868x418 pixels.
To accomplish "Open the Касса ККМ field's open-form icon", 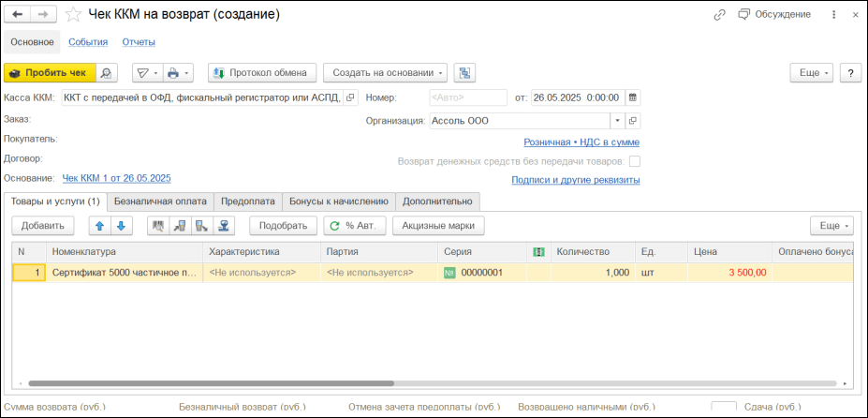I will [350, 97].
